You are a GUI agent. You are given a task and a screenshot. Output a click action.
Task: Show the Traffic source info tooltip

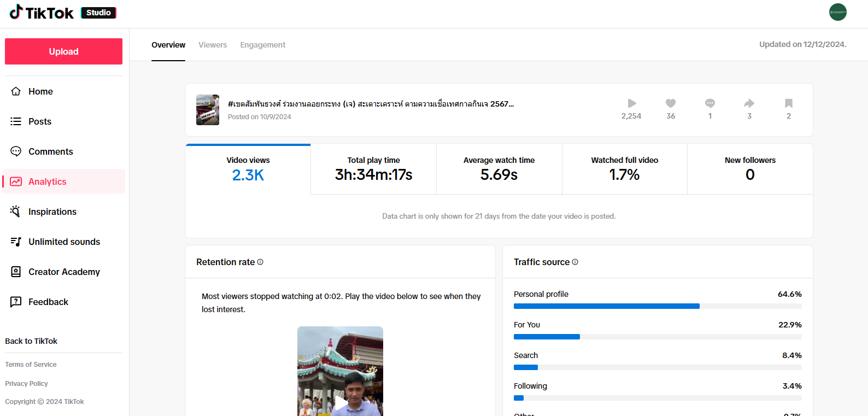click(x=575, y=262)
